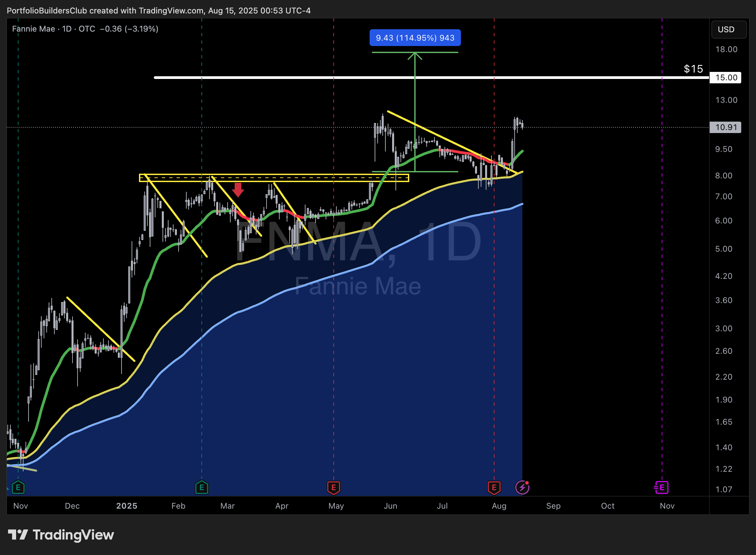756x555 pixels.
Task: Click the Sep label on time axis
Action: [x=553, y=506]
